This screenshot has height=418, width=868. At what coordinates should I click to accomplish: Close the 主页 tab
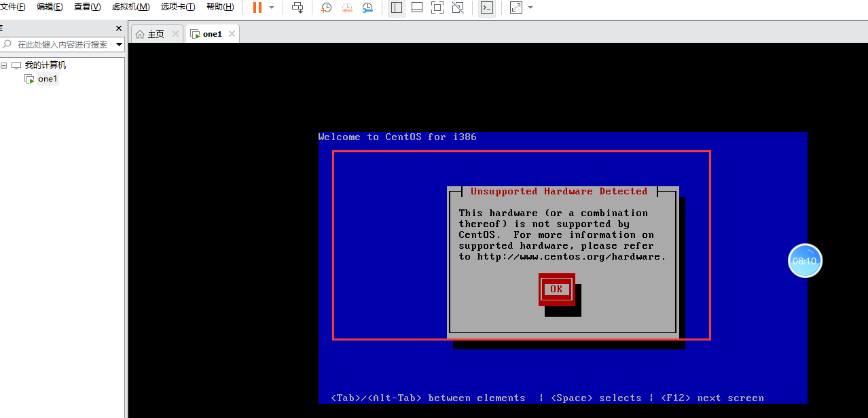pyautogui.click(x=175, y=33)
